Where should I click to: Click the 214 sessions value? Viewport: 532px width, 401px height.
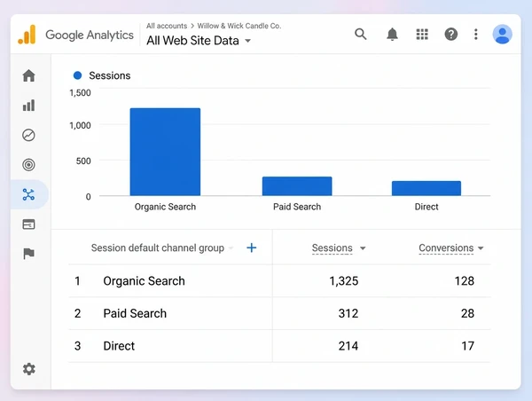point(348,346)
